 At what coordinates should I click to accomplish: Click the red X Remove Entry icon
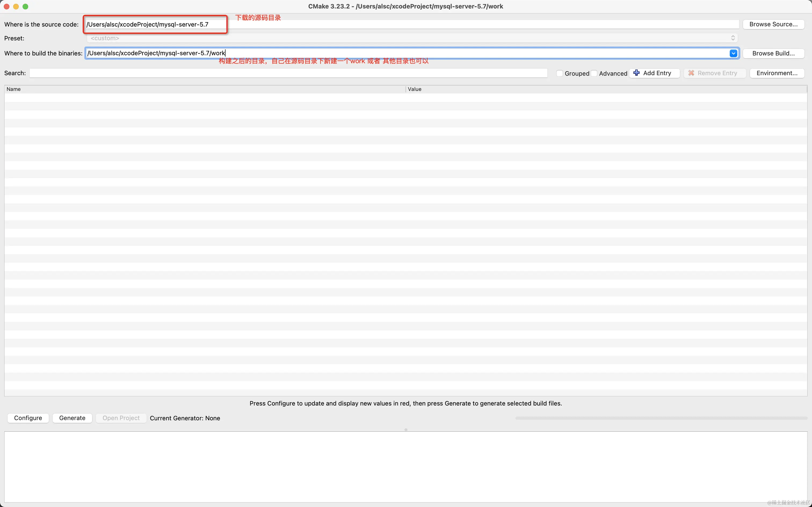coord(691,73)
